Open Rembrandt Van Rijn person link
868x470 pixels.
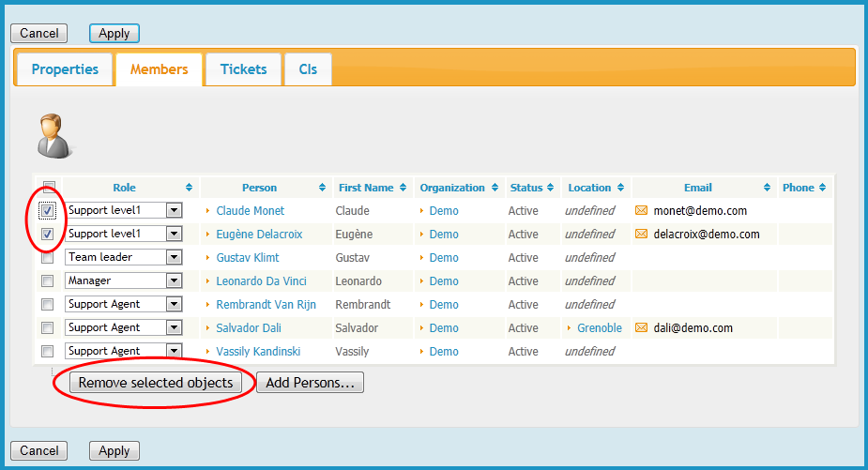pos(266,305)
